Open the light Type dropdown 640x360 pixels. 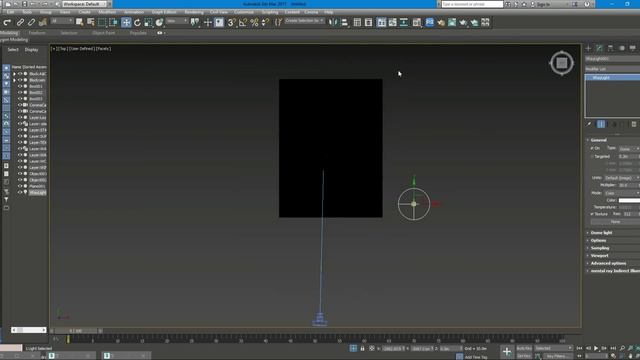point(629,149)
